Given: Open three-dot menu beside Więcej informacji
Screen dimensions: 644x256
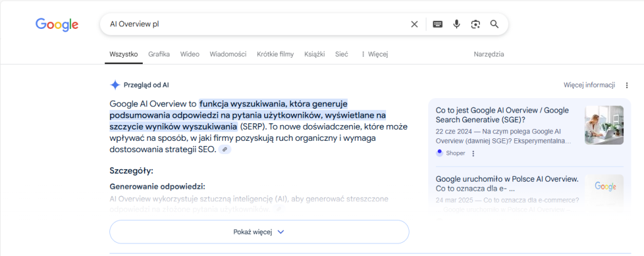Looking at the screenshot, I should coord(627,85).
